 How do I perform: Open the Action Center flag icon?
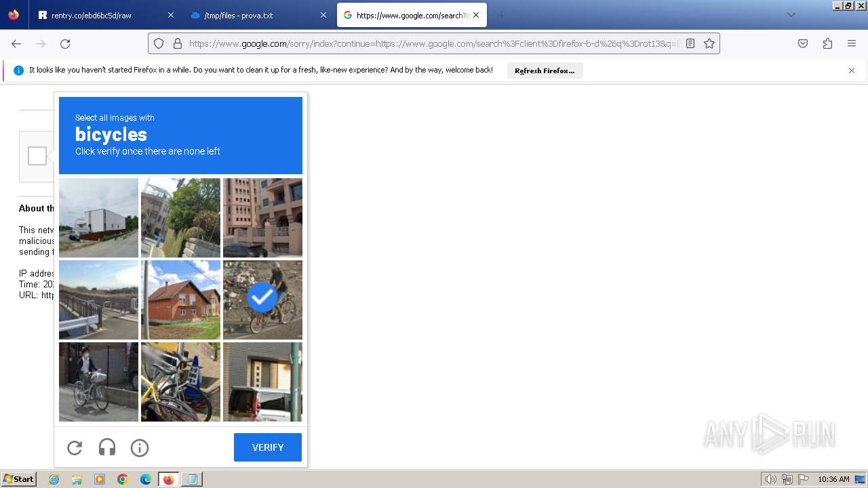click(x=804, y=479)
